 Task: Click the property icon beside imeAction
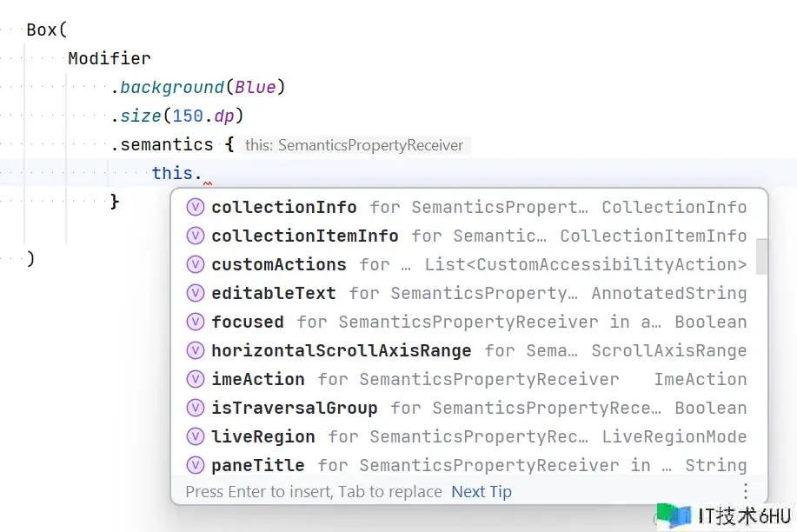click(196, 379)
